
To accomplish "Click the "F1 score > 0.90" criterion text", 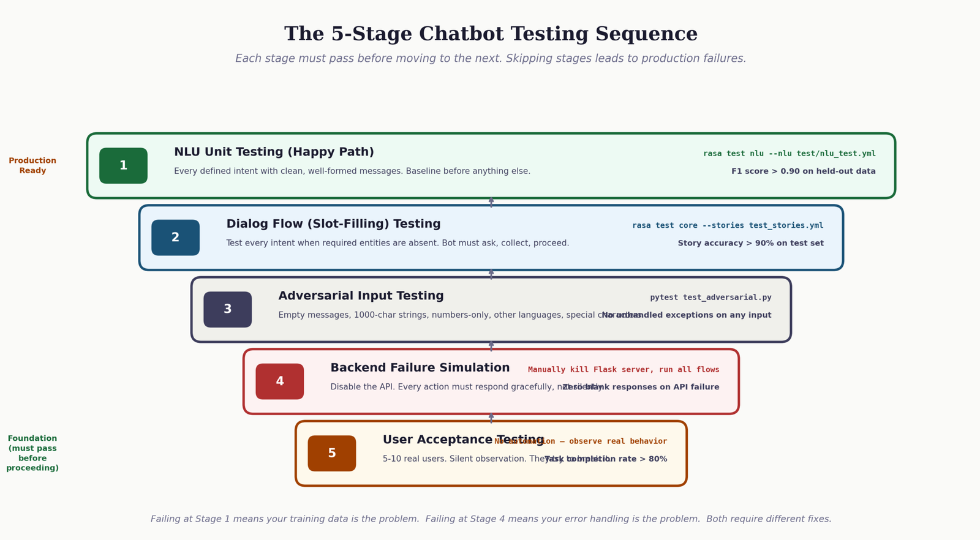I will (803, 171).
